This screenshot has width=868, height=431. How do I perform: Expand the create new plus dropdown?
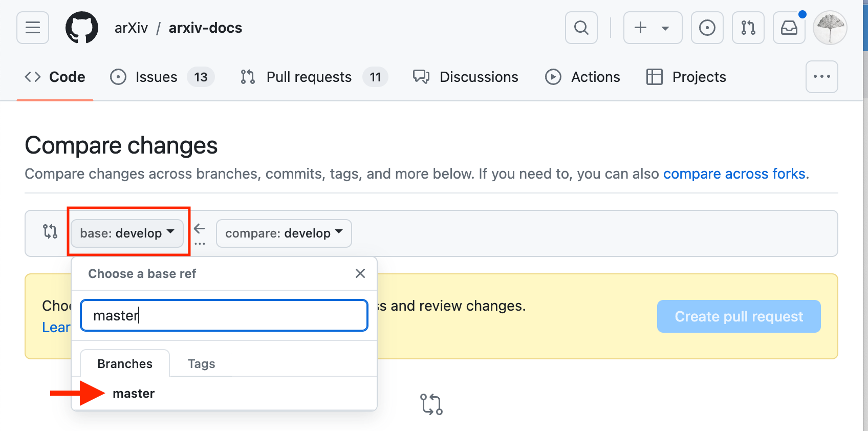(653, 28)
